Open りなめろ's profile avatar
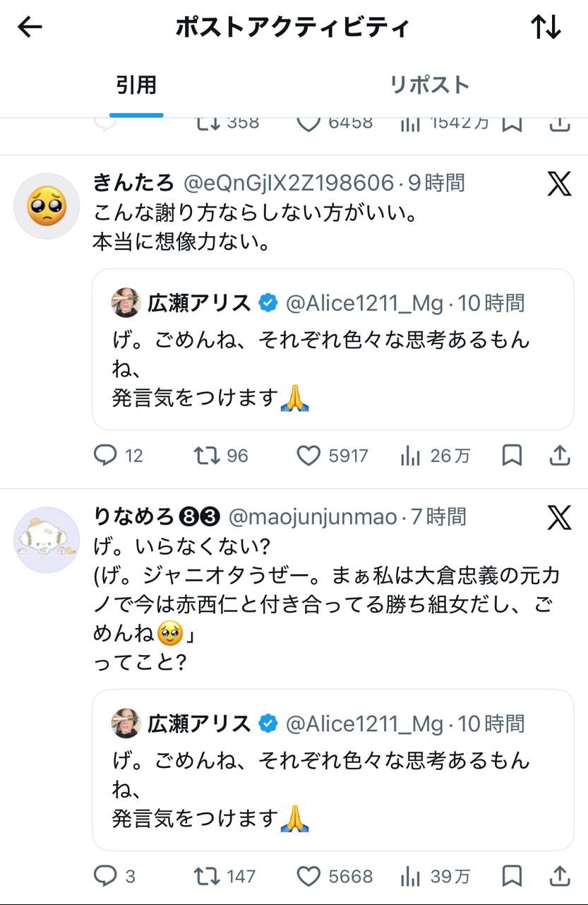588x905 pixels. click(47, 540)
